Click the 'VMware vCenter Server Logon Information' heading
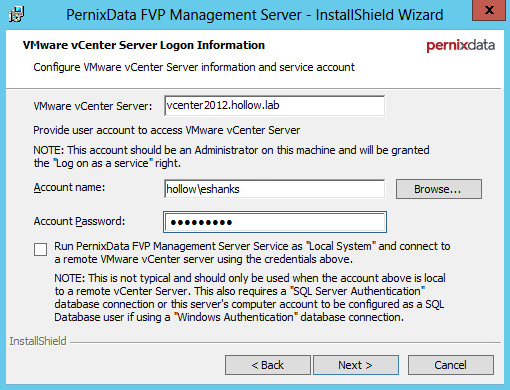The image size is (510, 390). (144, 45)
